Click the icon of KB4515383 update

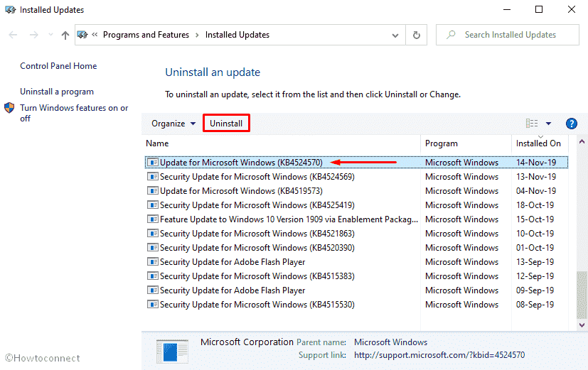click(x=153, y=276)
